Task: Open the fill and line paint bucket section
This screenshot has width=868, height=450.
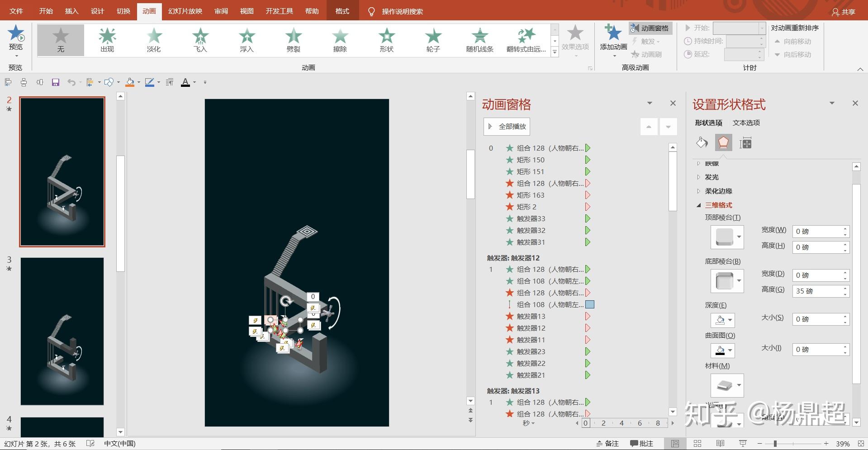Action: 702,143
